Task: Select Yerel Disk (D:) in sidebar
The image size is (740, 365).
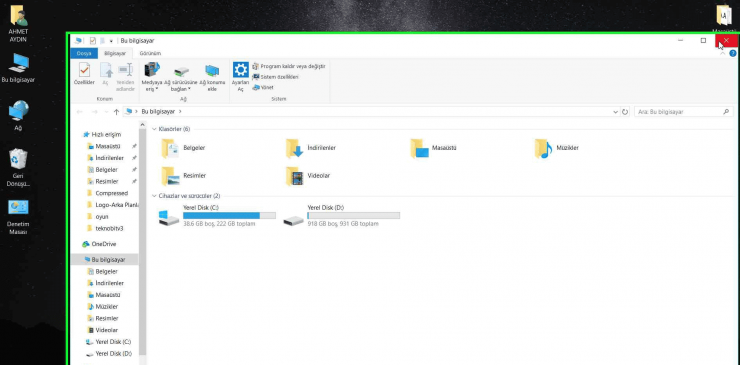Action: coord(109,354)
